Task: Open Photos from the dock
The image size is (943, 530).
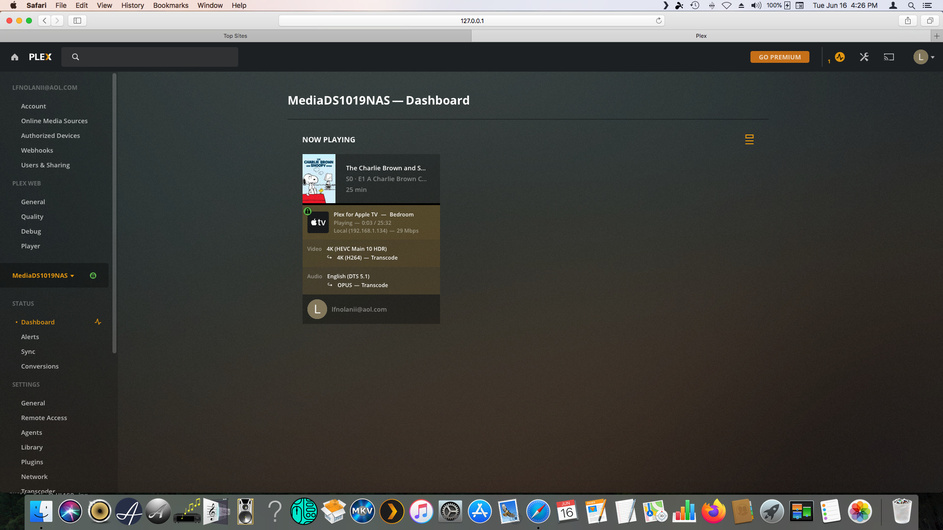Action: point(859,512)
